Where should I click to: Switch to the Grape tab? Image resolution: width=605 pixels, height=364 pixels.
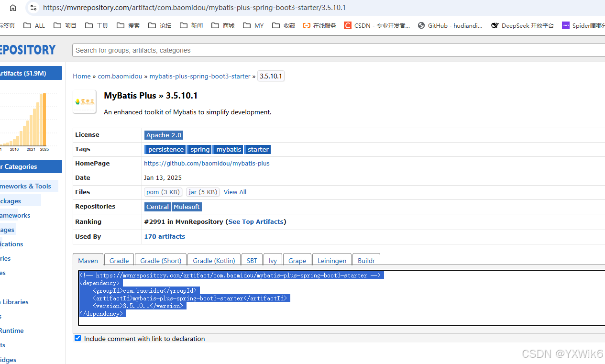297,261
